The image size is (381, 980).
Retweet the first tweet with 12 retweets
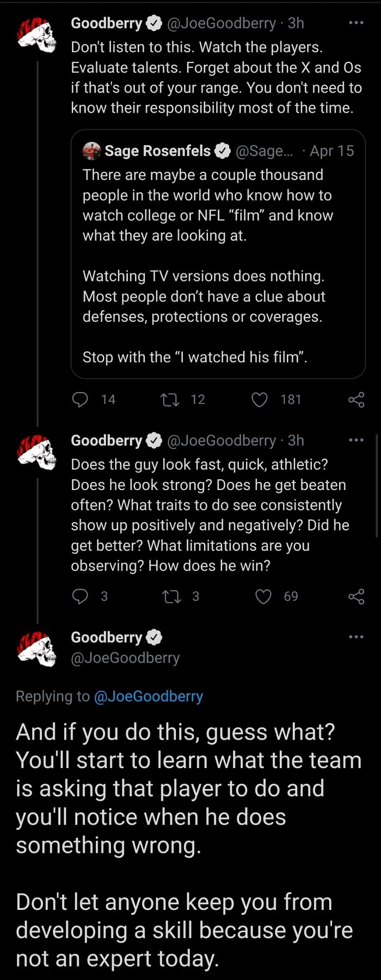(x=169, y=400)
